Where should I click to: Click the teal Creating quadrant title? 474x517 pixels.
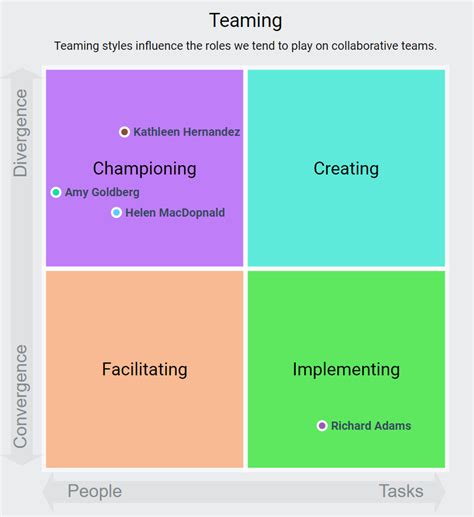[x=346, y=169]
